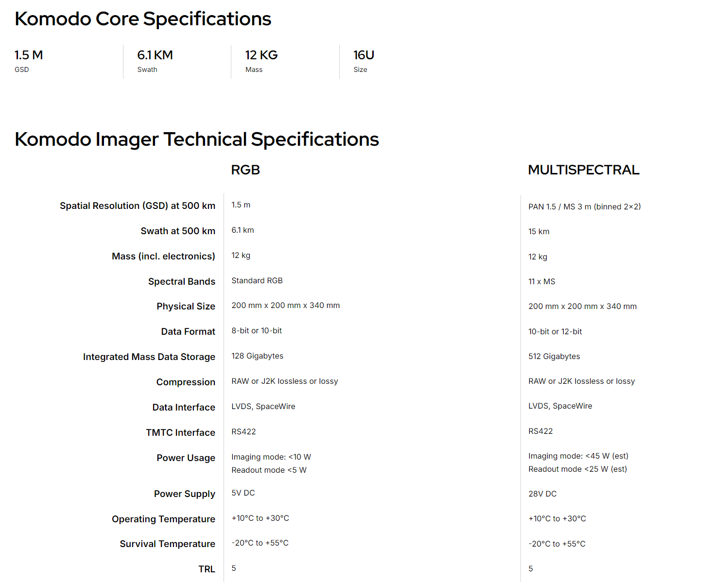This screenshot has width=728, height=583.
Task: Click the Swath at 500 km label
Action: [x=178, y=231]
